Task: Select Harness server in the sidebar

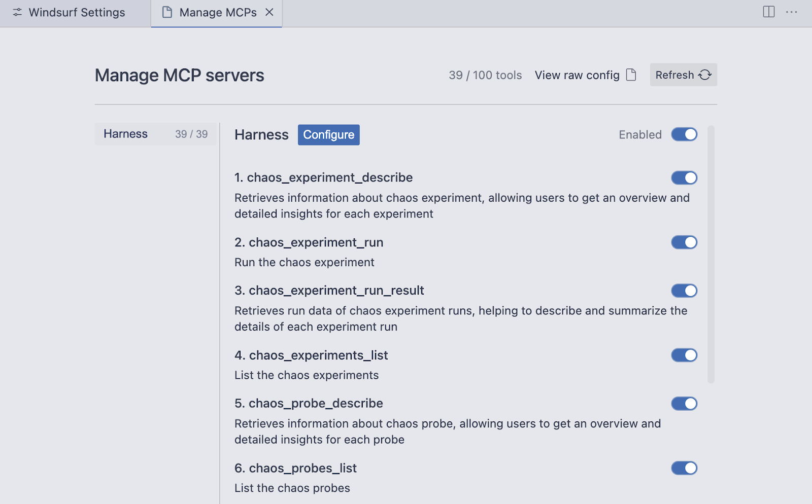Action: (x=155, y=134)
